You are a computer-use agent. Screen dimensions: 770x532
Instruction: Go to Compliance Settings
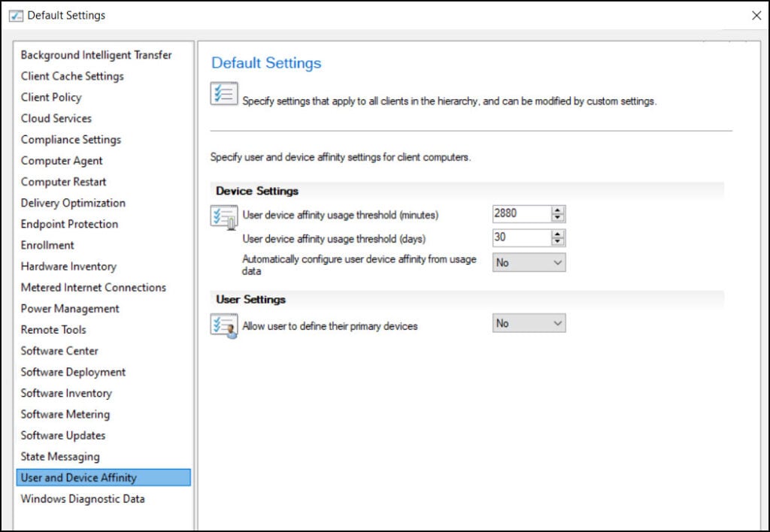pos(71,139)
